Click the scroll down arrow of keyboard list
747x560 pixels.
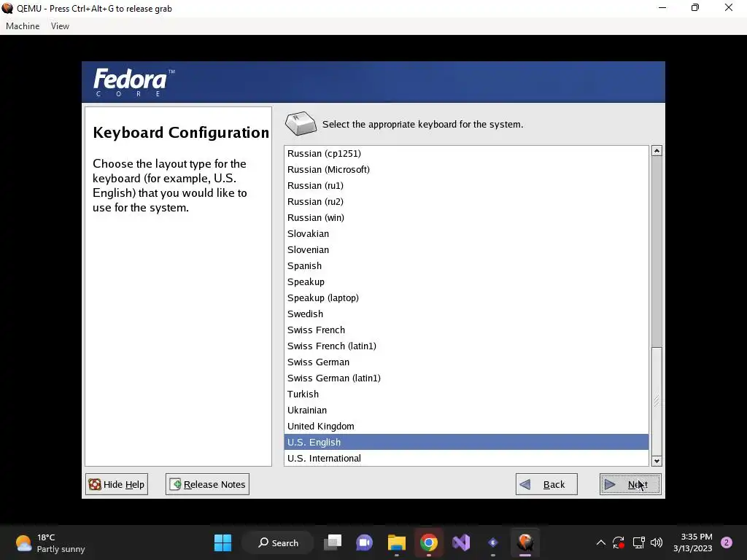coord(657,461)
